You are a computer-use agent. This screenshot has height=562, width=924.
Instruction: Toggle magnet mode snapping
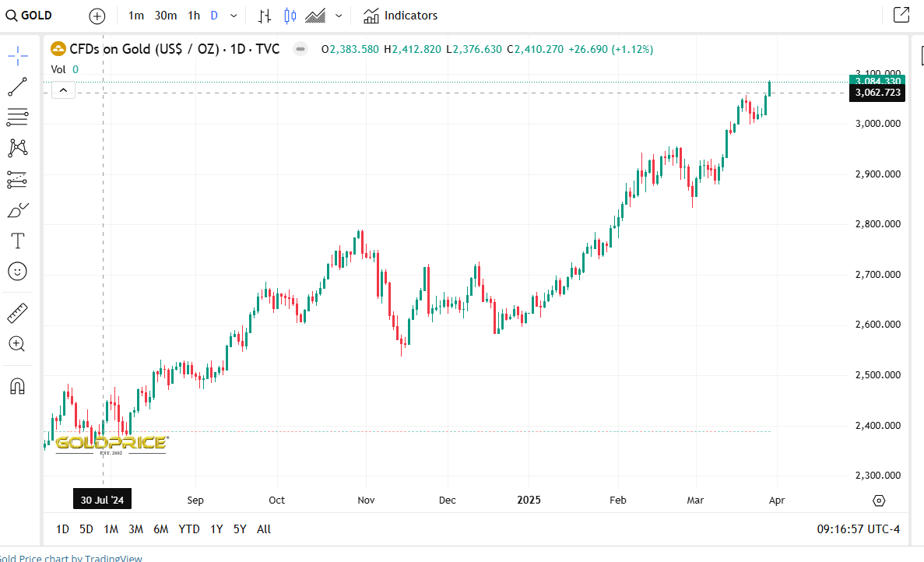(x=18, y=385)
